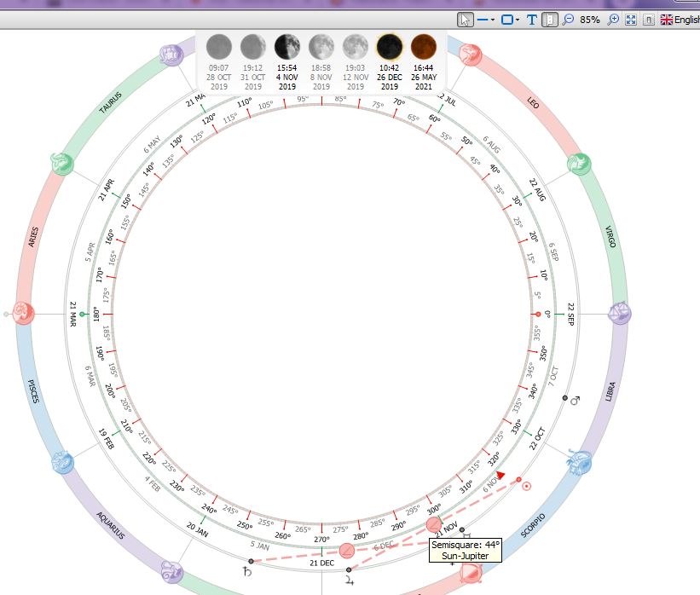Toggle the ruler guide button
Image resolution: width=700 pixels, height=595 pixels.
pos(550,20)
